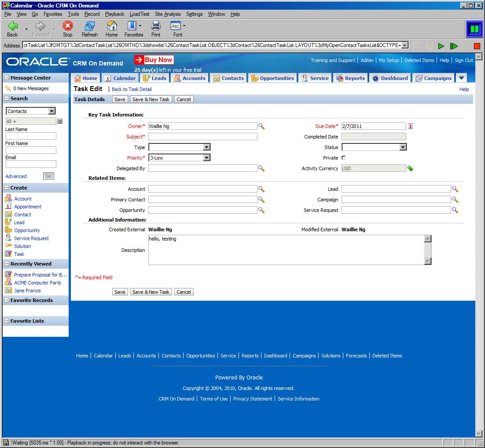Collapse the Search section
This screenshot has height=448, width=485.
(7, 98)
